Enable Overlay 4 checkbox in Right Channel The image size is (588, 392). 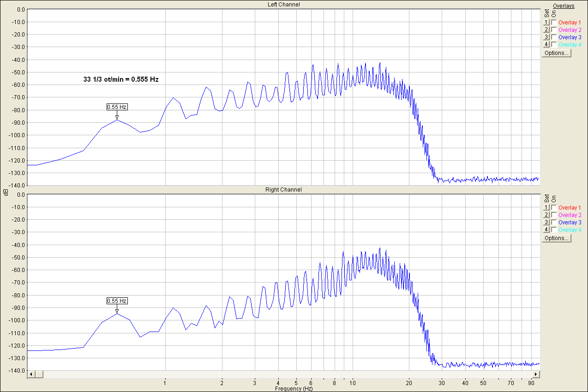pos(554,229)
